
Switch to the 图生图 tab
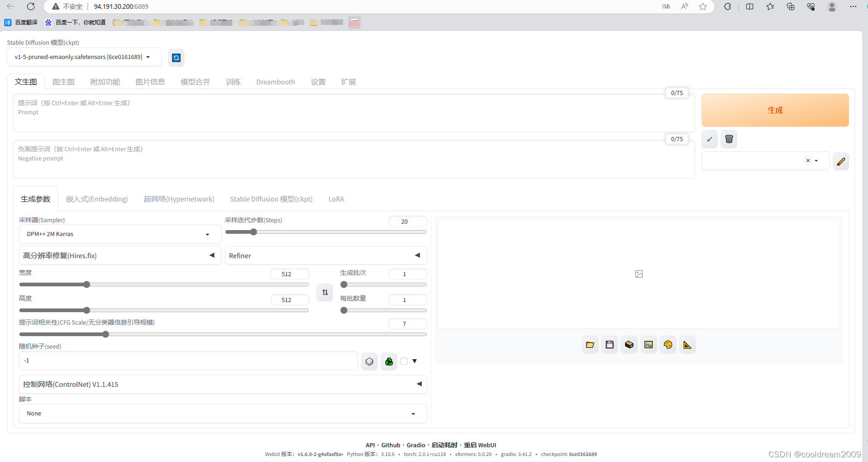point(64,82)
